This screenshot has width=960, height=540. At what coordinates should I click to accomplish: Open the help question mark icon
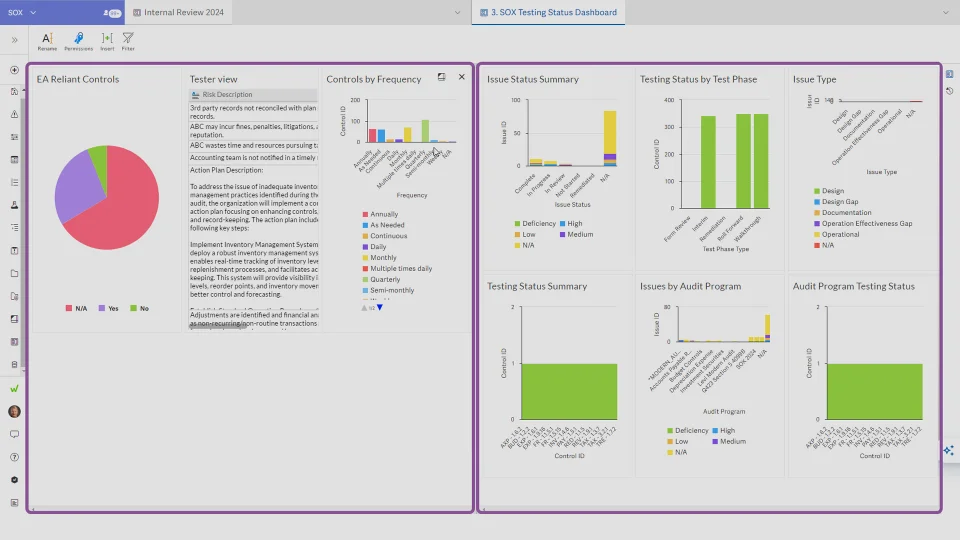click(14, 457)
